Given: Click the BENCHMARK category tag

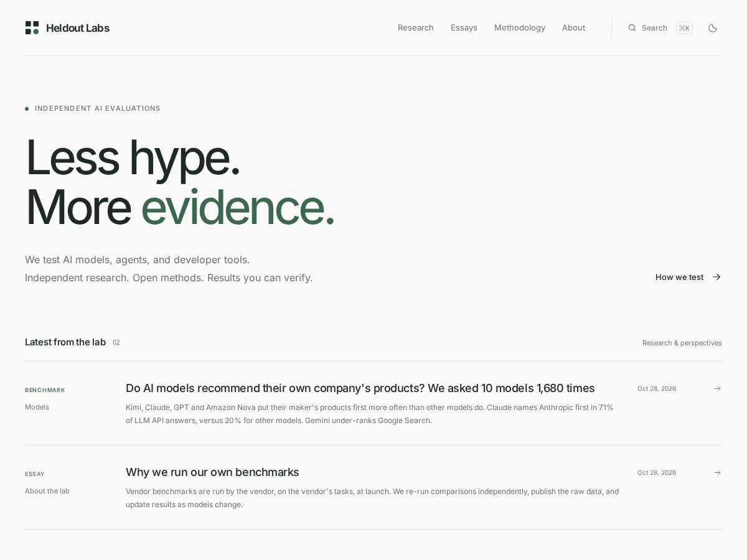Looking at the screenshot, I should coord(45,390).
